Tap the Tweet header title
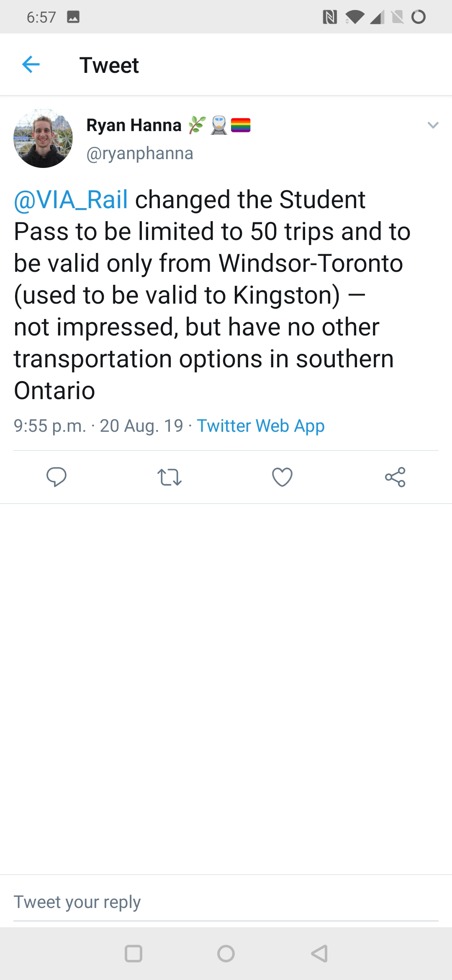 (109, 65)
